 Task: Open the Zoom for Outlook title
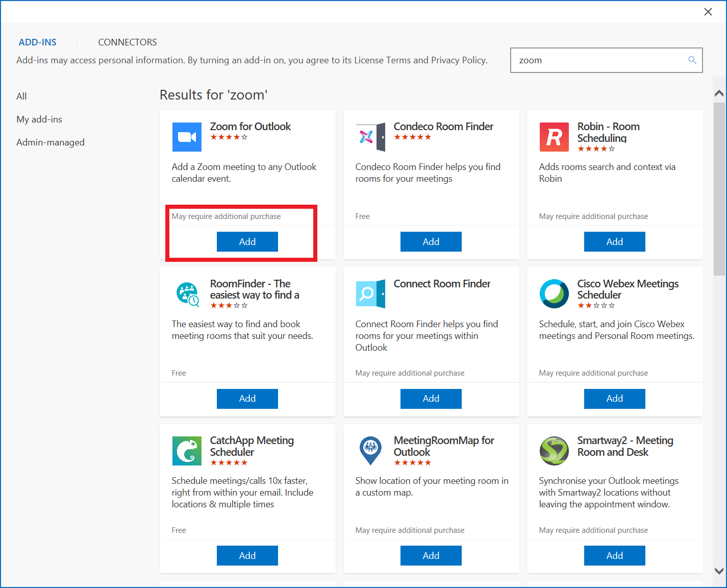click(x=250, y=127)
